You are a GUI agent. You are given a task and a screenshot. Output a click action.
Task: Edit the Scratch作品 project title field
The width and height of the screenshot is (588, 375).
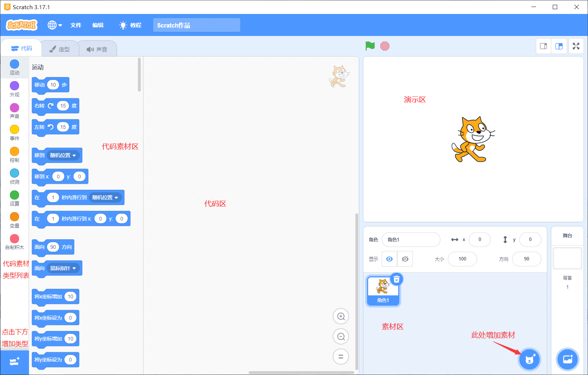point(197,25)
